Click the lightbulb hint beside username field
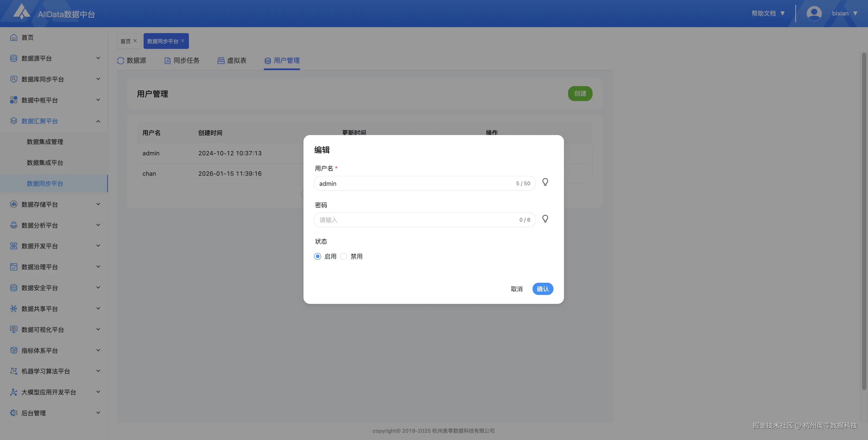 [x=545, y=183]
